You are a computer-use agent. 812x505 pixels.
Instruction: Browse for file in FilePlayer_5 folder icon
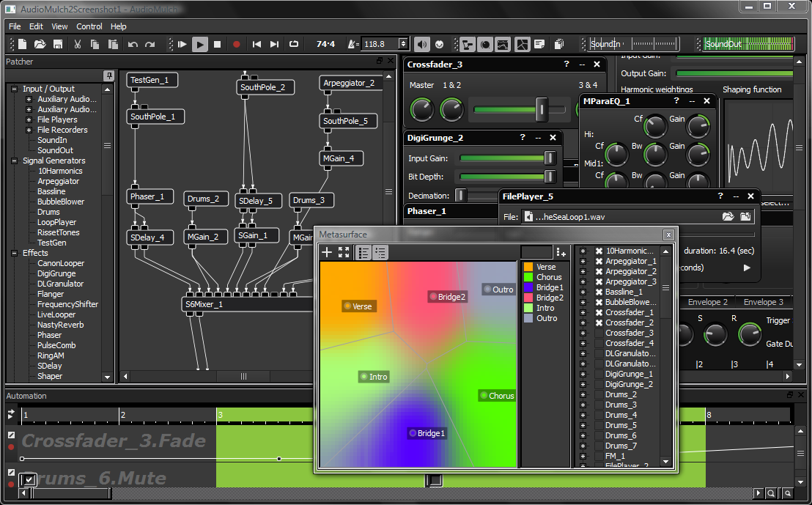click(x=728, y=216)
